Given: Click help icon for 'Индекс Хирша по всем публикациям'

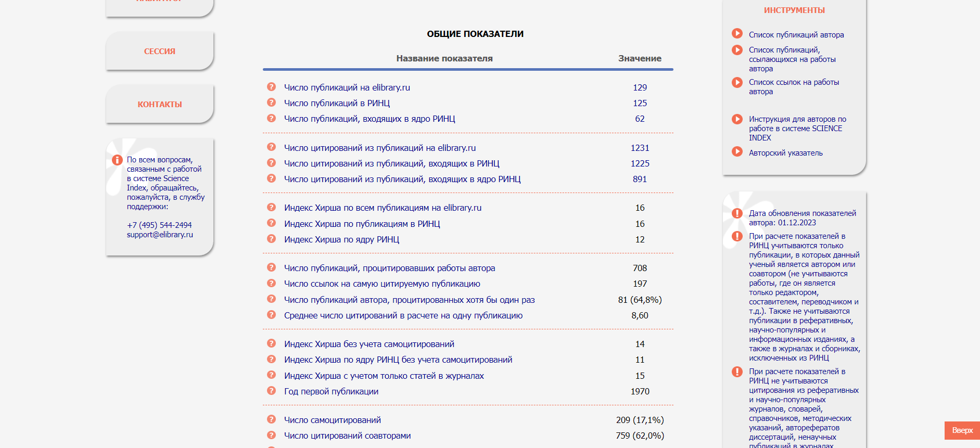Looking at the screenshot, I should [271, 207].
